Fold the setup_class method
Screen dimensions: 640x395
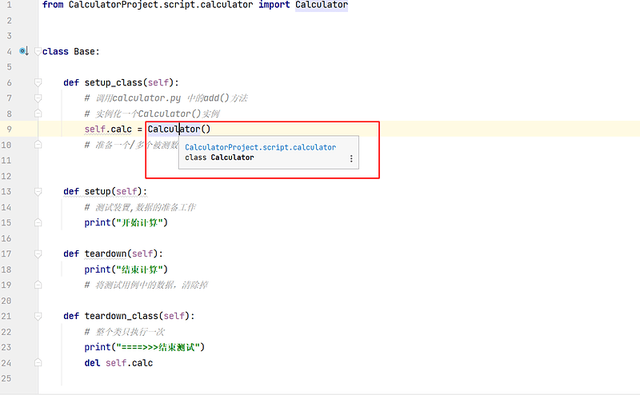[38, 83]
